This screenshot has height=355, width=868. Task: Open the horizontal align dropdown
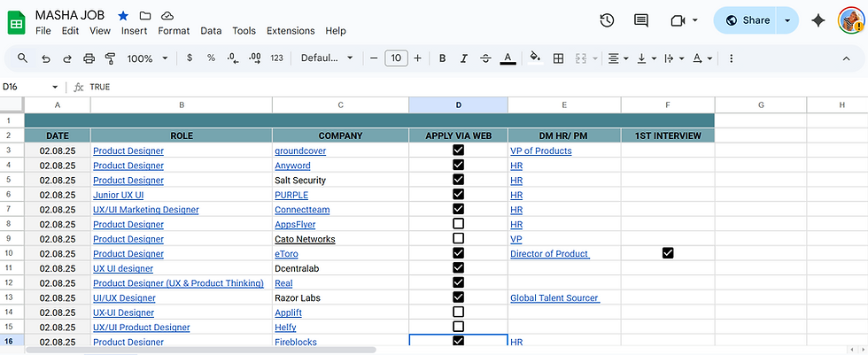click(x=618, y=58)
